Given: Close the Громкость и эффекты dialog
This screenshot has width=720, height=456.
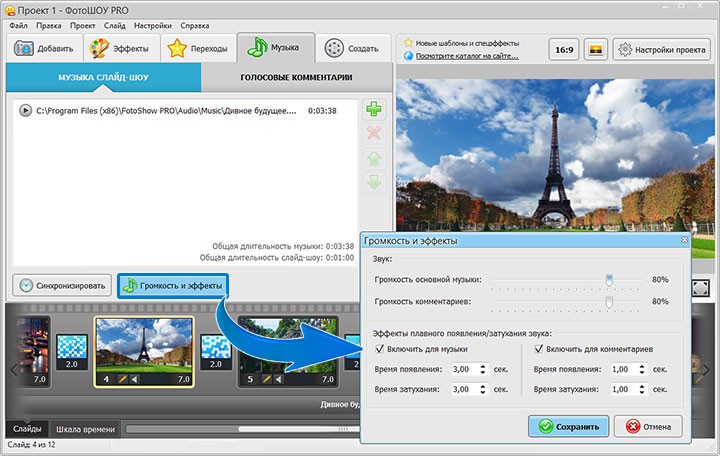Looking at the screenshot, I should [684, 240].
